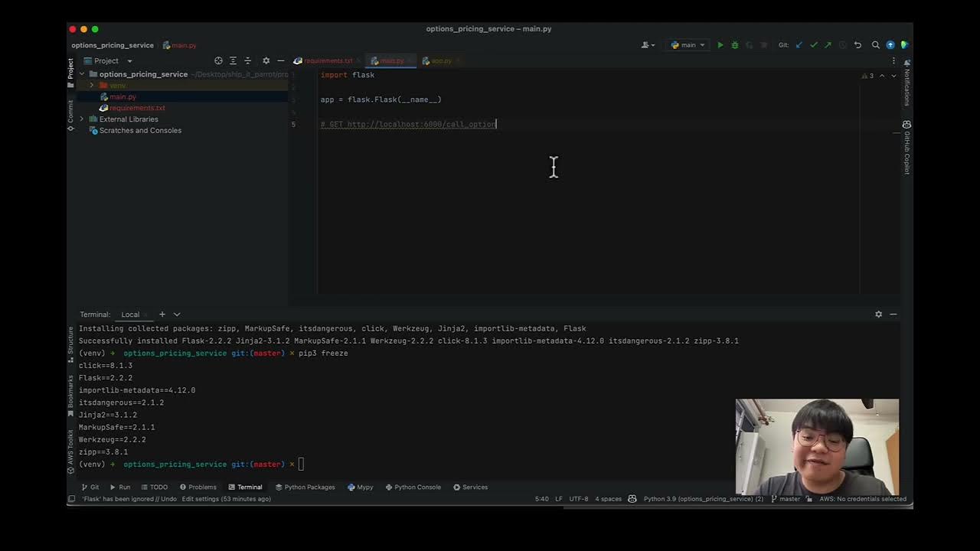The height and width of the screenshot is (551, 980).
Task: Hide the Project tool window with minus icon
Action: [x=280, y=60]
